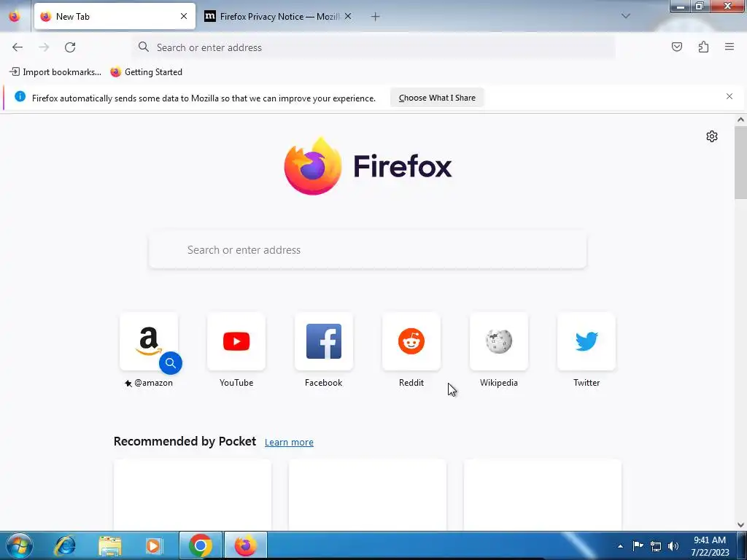Click the page scroll up arrow
Image resolution: width=747 pixels, height=560 pixels.
coord(740,120)
